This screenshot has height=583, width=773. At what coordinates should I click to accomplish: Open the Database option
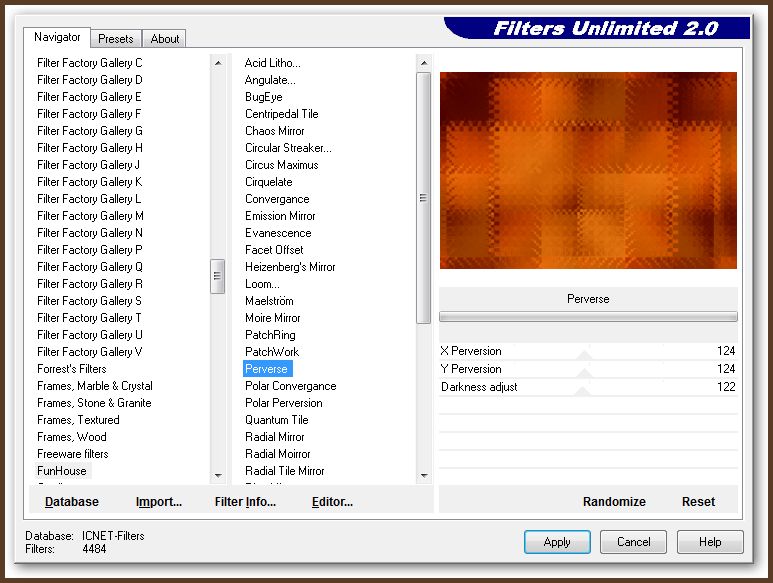tap(72, 501)
